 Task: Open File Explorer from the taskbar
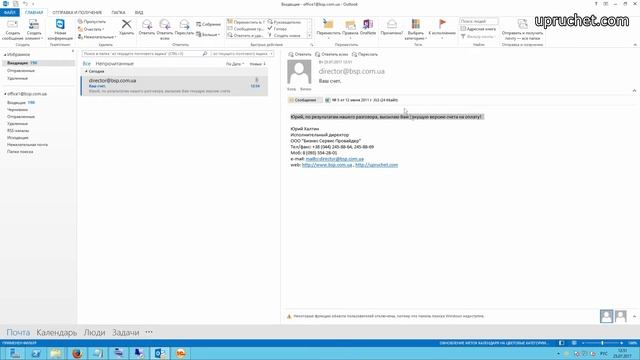pyautogui.click(x=56, y=353)
